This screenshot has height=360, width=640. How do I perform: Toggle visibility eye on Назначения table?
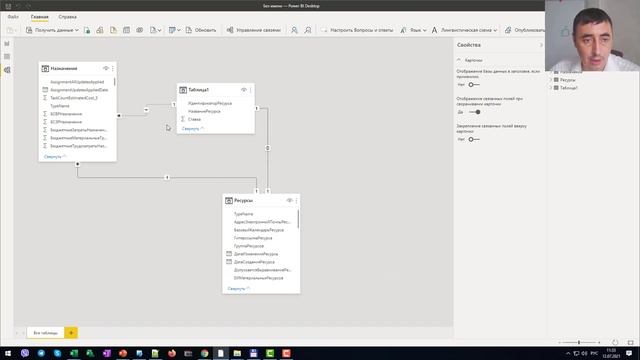[106, 69]
